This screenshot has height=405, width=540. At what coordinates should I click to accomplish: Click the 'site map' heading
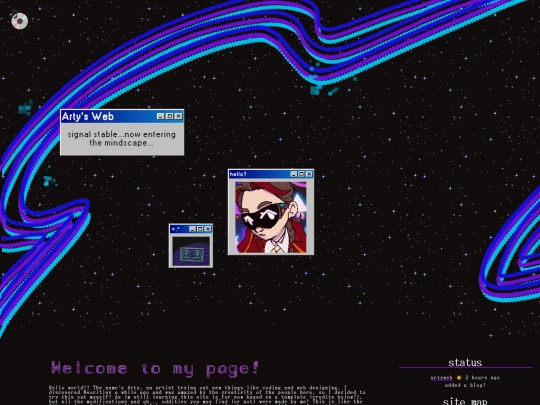[465, 401]
